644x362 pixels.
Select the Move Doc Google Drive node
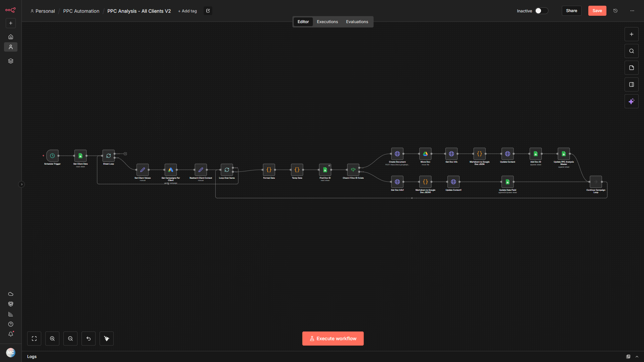point(425,154)
